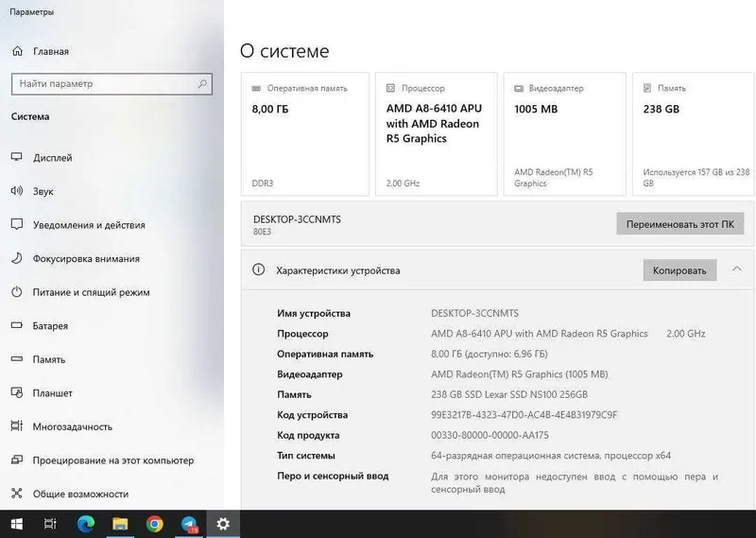Go to Фокусировка внимания
Viewport: 756px width, 538px height.
pyautogui.click(x=86, y=259)
